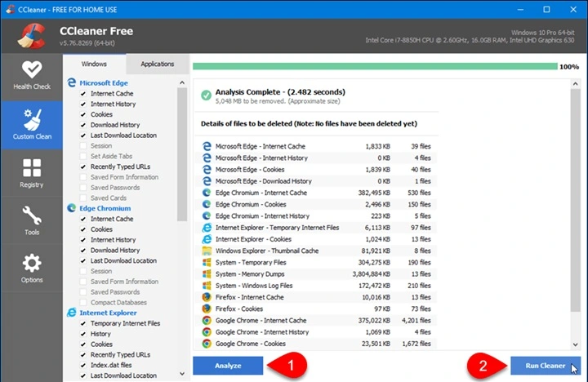Enable Edge Chromium Compact Databases checkbox
Image resolution: width=588 pixels, height=382 pixels.
tap(83, 303)
